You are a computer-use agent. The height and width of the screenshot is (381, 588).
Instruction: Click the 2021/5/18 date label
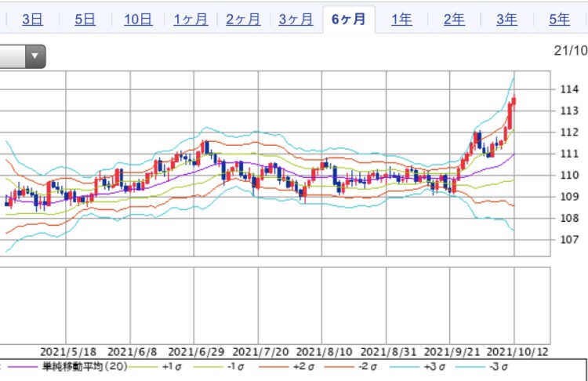pos(68,352)
